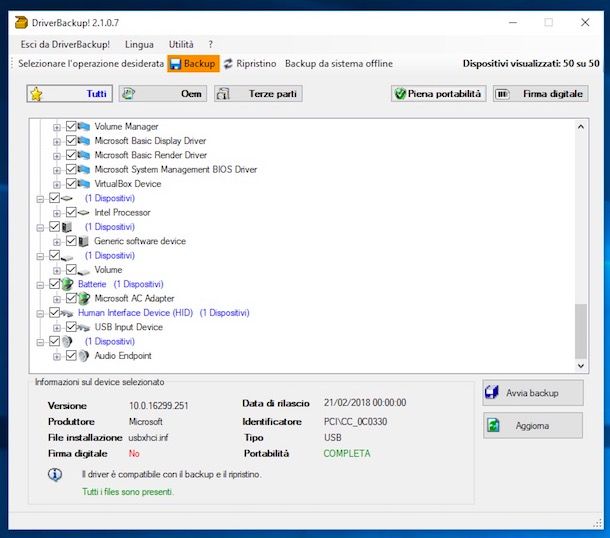Viewport: 610px width, 538px height.
Task: Click the Terze parti filter icon
Action: (x=223, y=94)
